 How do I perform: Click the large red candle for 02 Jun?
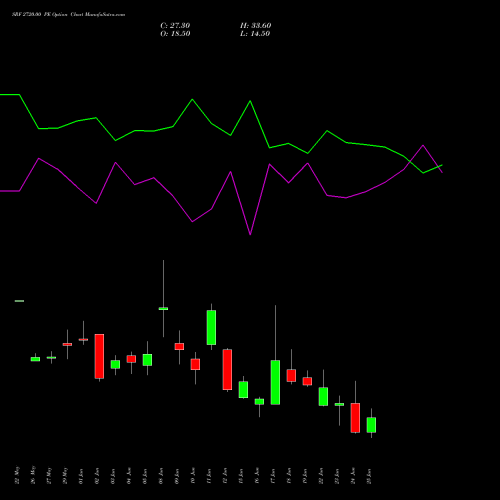(x=99, y=356)
